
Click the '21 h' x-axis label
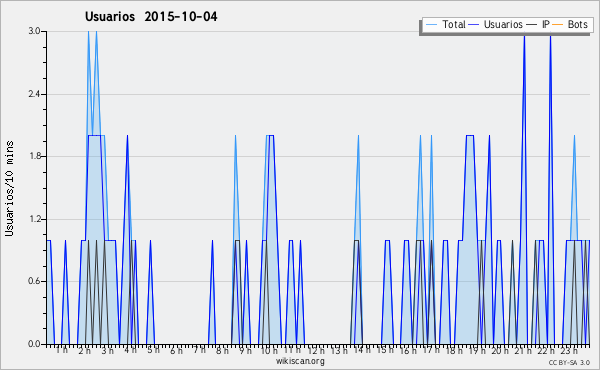(523, 350)
